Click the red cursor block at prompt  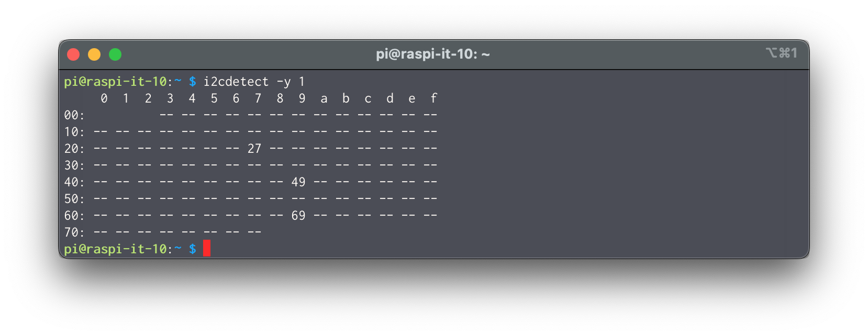[207, 249]
